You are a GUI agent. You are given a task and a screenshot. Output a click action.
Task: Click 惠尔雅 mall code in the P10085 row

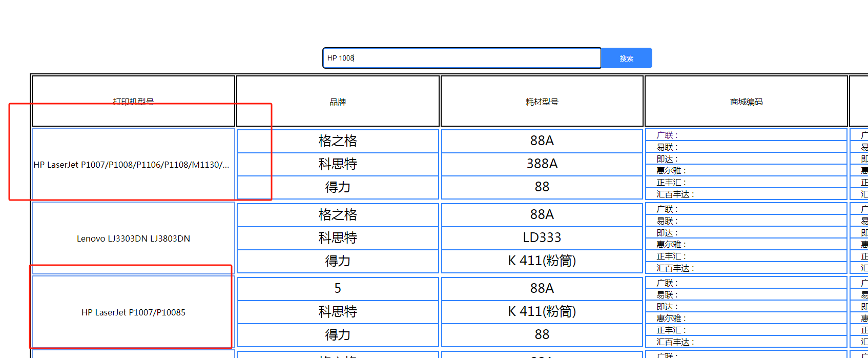coord(746,318)
